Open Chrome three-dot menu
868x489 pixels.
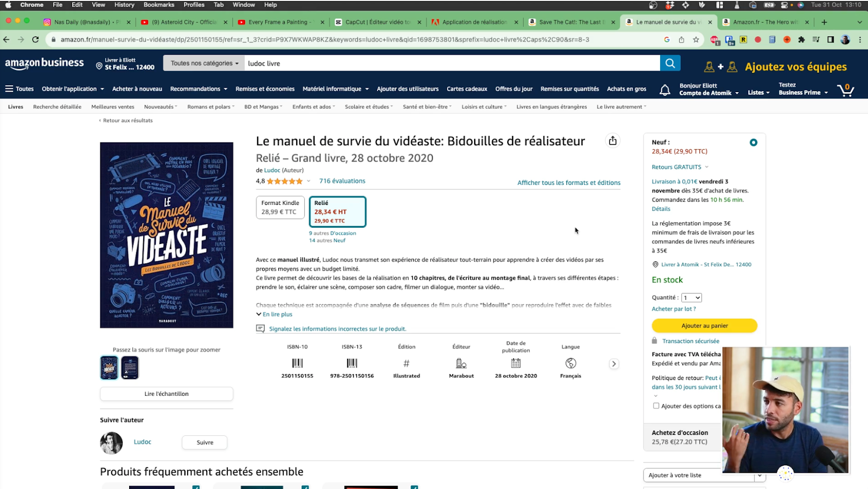pos(860,40)
